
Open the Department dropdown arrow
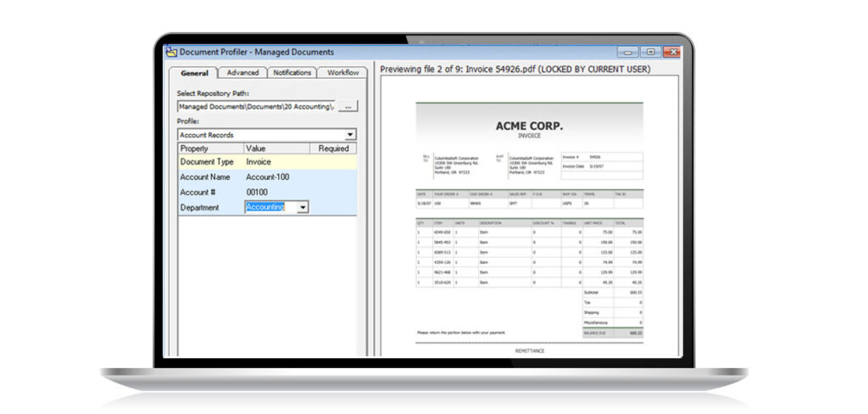click(x=303, y=207)
